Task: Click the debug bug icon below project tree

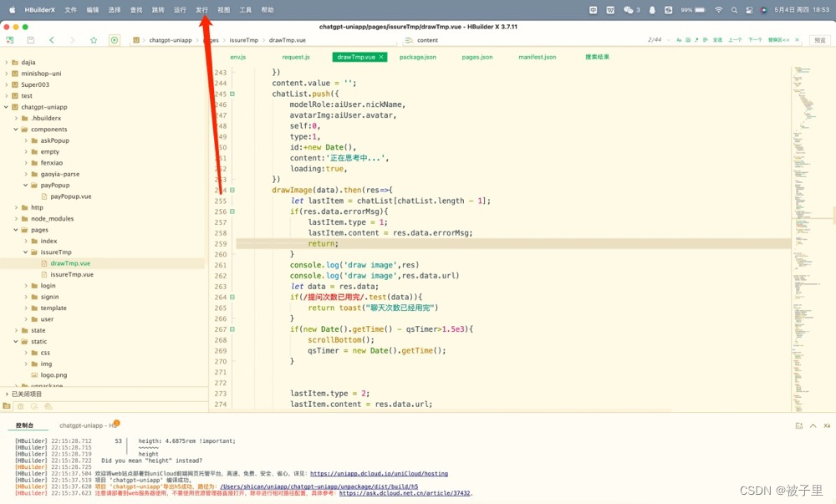Action: coord(20,406)
